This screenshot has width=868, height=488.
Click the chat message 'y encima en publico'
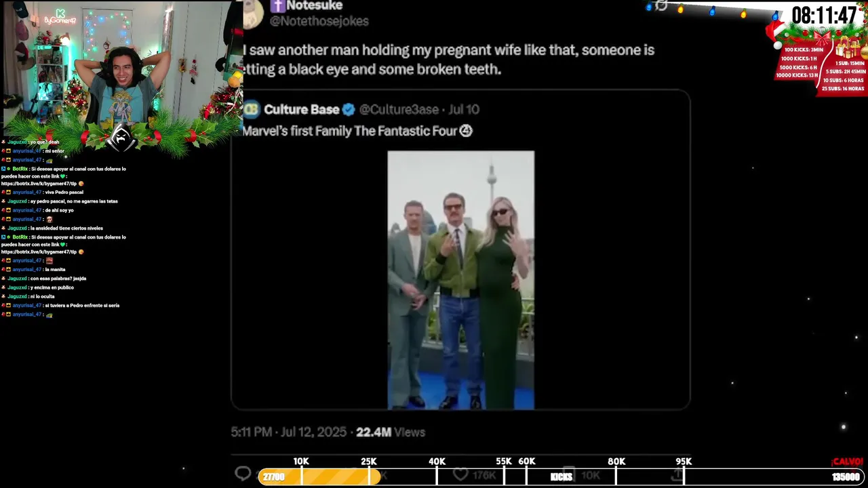(52, 287)
